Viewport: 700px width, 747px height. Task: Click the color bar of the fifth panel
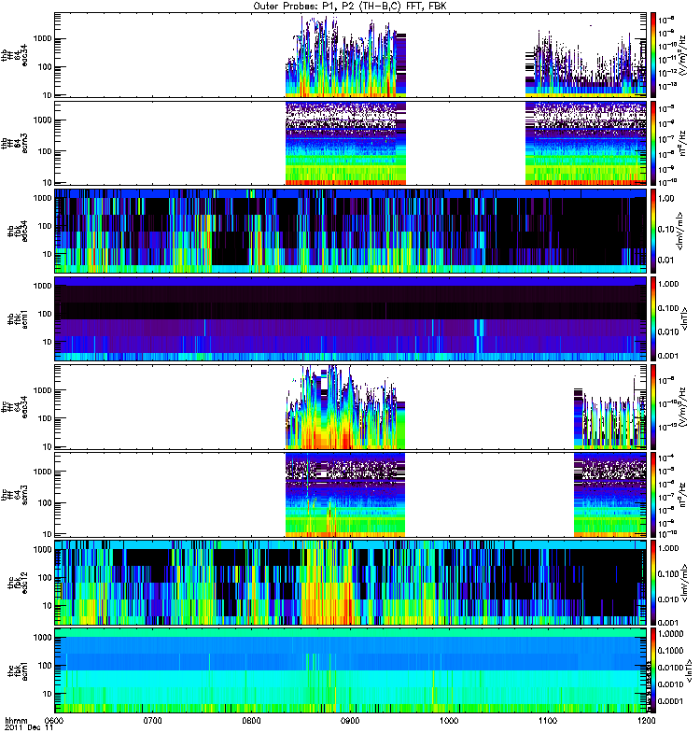coord(653,406)
